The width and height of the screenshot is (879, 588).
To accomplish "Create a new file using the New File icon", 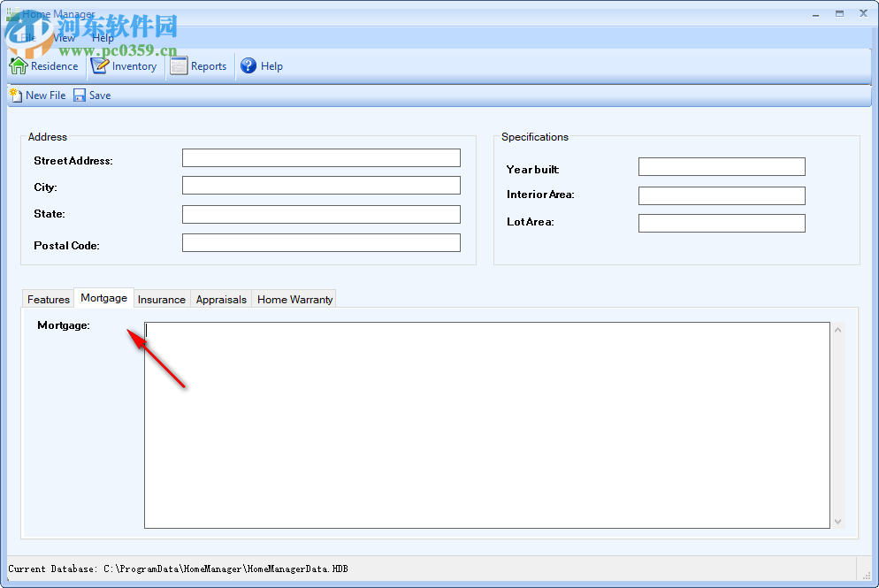I will [37, 95].
